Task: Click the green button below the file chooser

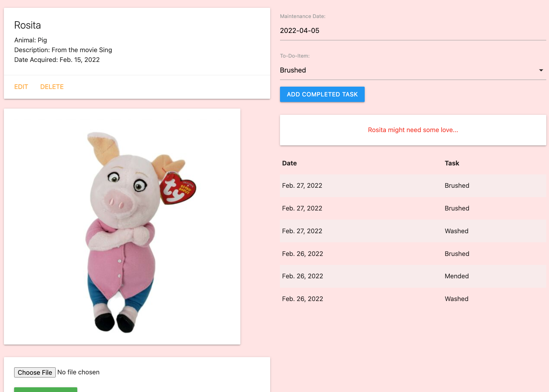Action: tap(45, 389)
